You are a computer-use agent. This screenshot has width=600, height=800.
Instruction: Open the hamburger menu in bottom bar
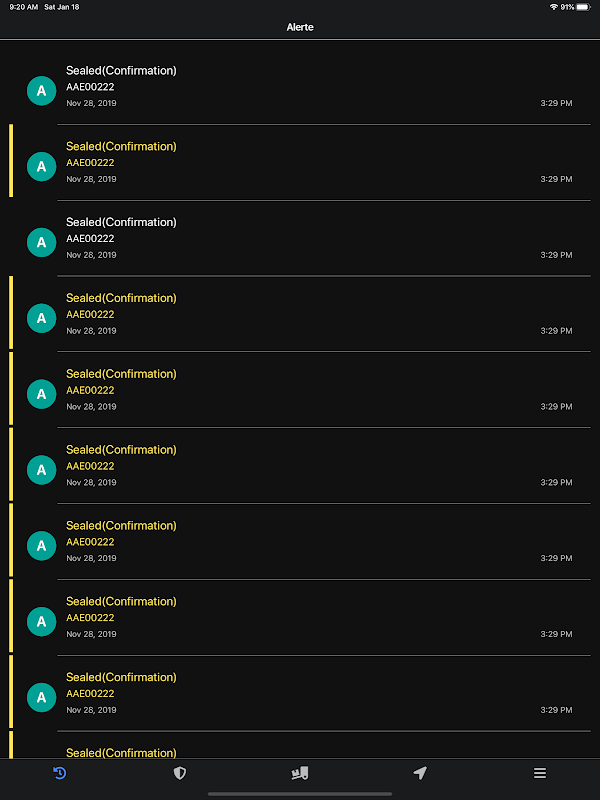(x=540, y=773)
